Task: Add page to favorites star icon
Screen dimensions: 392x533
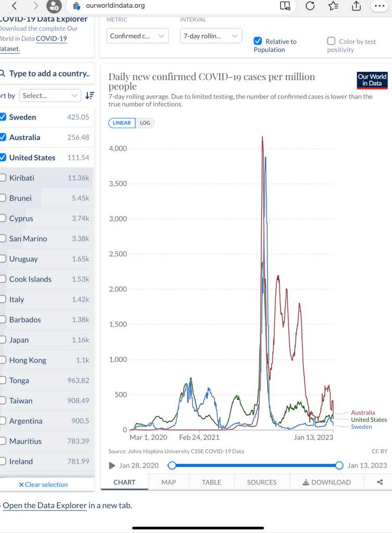Action: pyautogui.click(x=333, y=6)
